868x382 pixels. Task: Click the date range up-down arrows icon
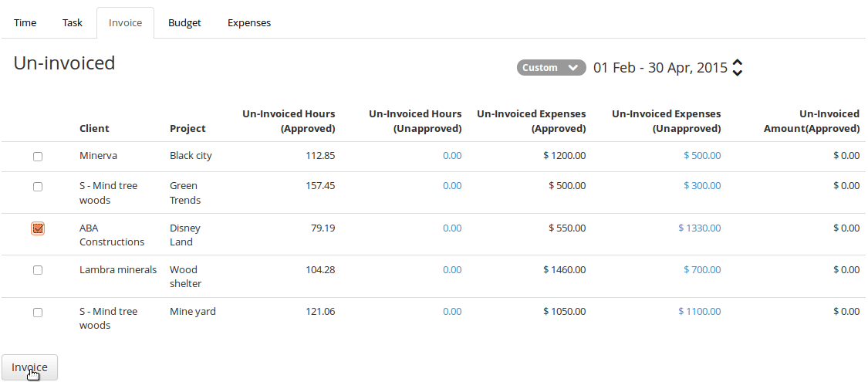[x=737, y=68]
